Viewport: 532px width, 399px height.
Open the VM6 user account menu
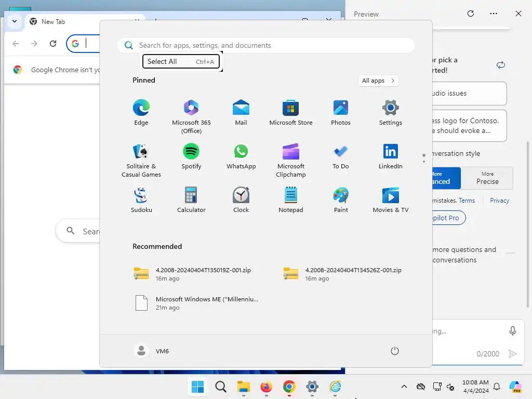(152, 351)
